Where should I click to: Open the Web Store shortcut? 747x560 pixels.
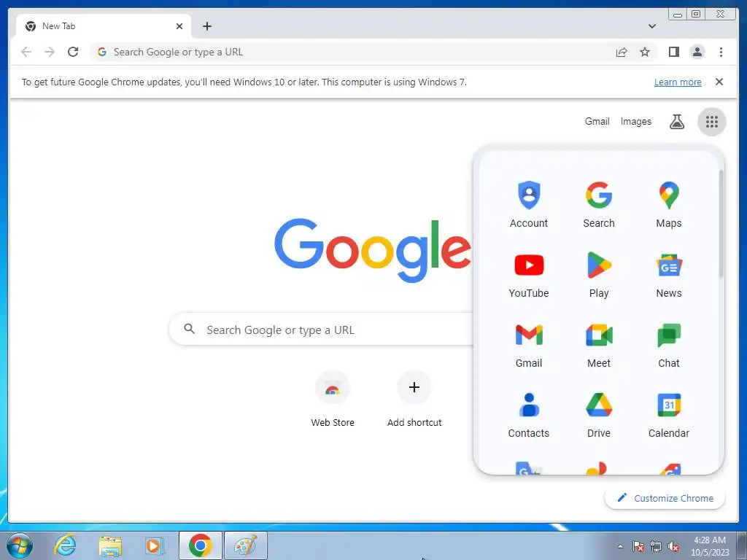[x=333, y=399]
